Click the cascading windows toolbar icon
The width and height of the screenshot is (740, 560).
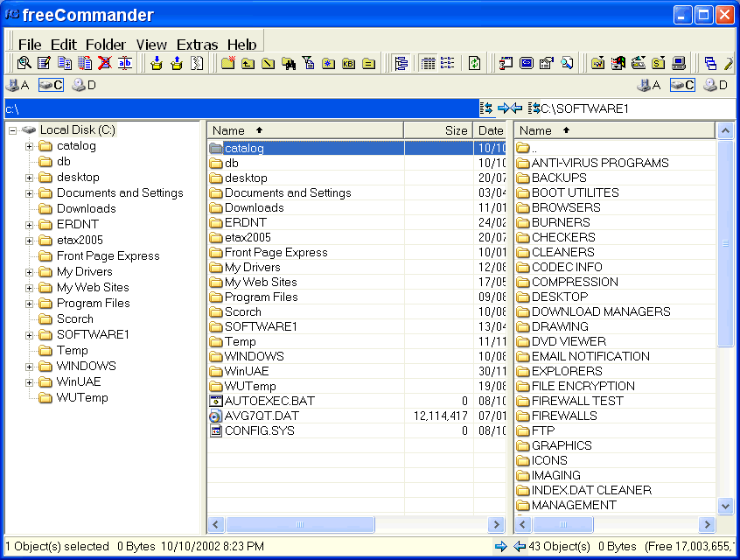click(710, 63)
